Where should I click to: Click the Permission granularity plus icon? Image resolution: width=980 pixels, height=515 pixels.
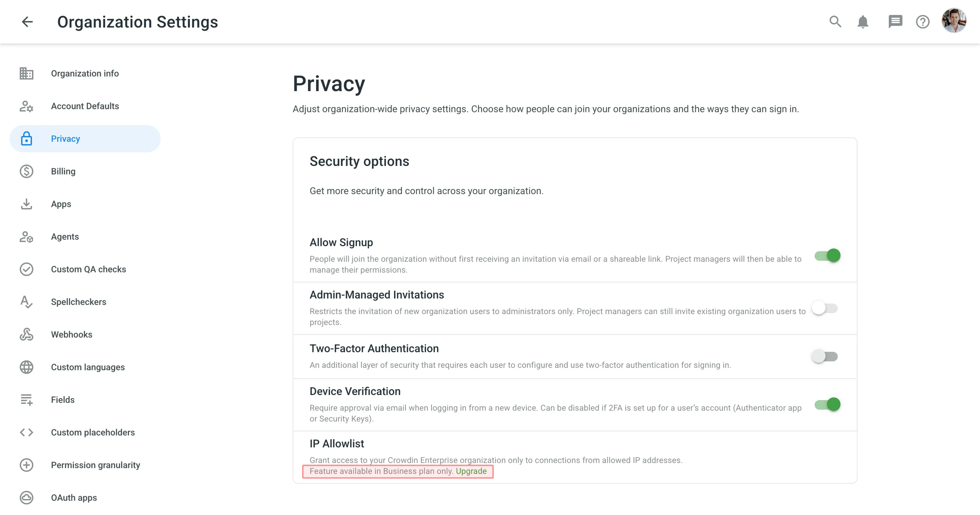[x=26, y=465]
